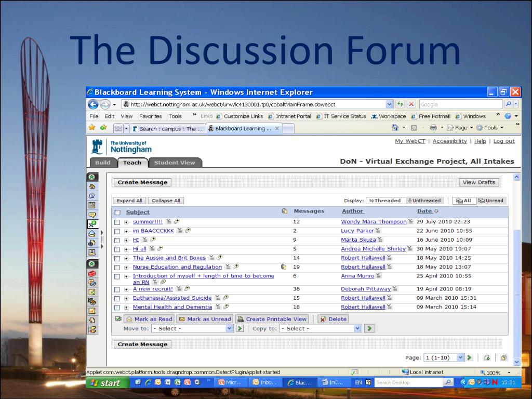
Task: Click the browser Back arrow button
Action: coord(93,104)
